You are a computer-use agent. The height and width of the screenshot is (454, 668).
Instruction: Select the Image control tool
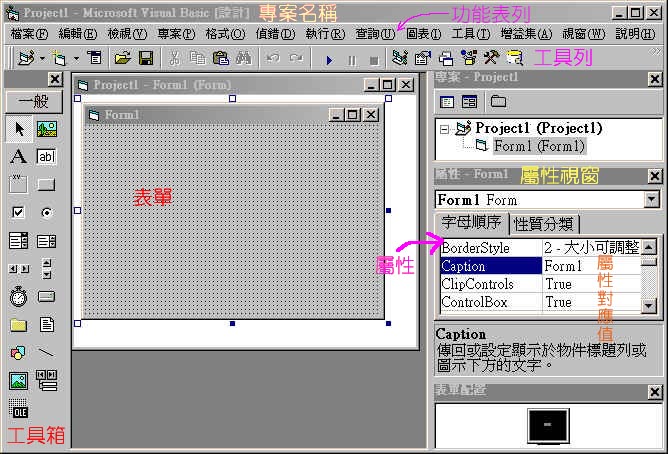[x=18, y=381]
